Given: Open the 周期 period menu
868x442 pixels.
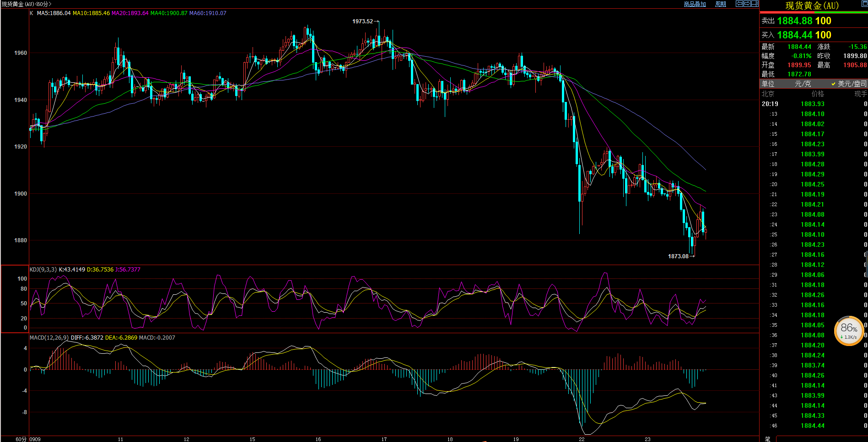Looking at the screenshot, I should pos(721,4).
